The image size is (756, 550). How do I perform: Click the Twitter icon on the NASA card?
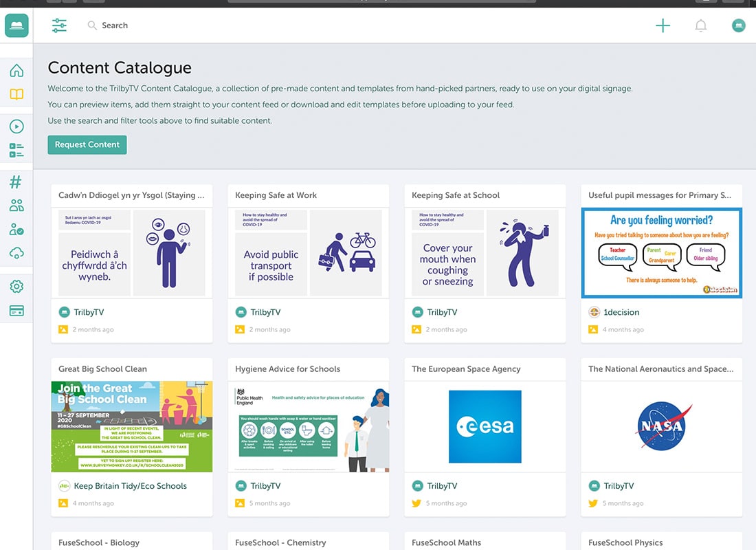[593, 503]
